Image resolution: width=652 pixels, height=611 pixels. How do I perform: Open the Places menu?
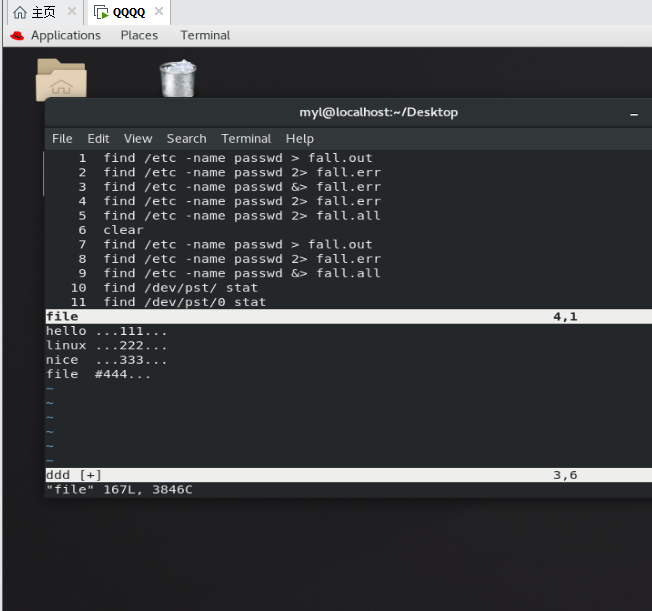pos(139,35)
